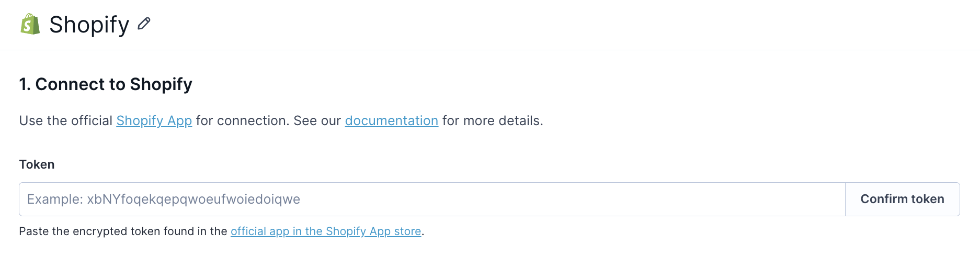Edit the Shopify name via pencil icon
Screen dimensions: 980x266
[x=144, y=24]
